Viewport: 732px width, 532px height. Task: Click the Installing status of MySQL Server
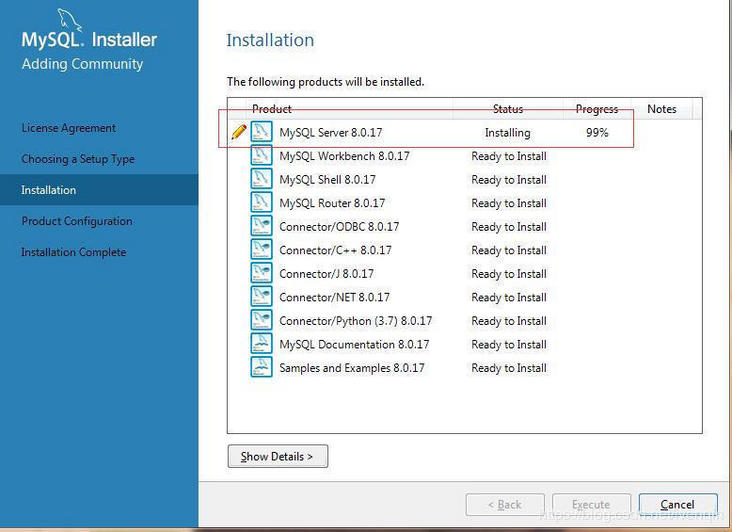click(508, 133)
